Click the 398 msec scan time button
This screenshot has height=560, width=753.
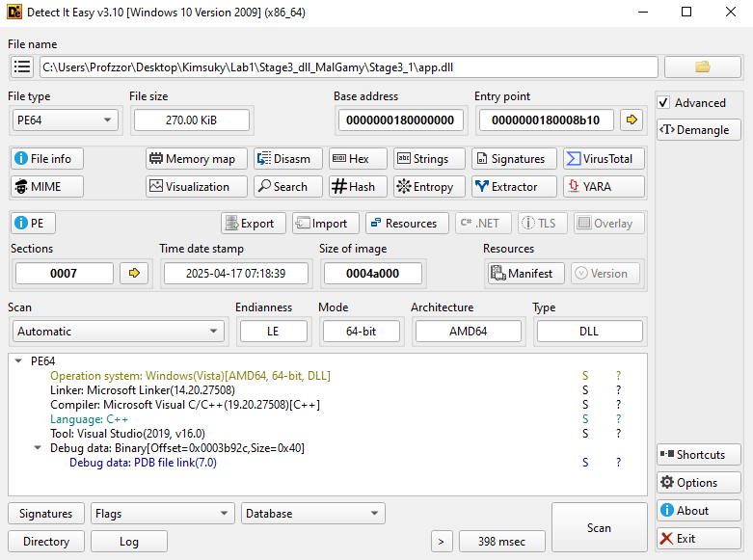pos(502,542)
